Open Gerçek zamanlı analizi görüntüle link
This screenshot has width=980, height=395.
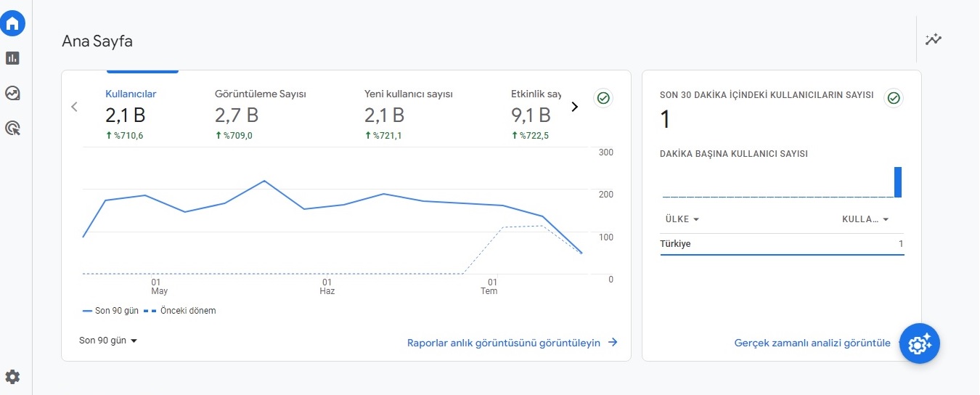click(x=812, y=343)
